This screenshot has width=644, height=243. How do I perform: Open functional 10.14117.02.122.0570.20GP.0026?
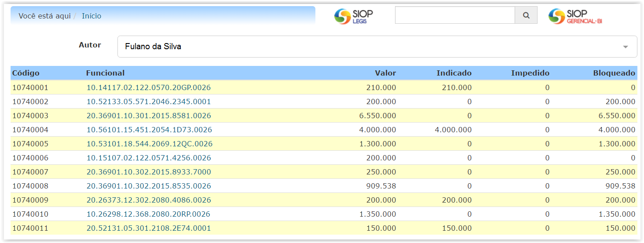[x=148, y=87]
